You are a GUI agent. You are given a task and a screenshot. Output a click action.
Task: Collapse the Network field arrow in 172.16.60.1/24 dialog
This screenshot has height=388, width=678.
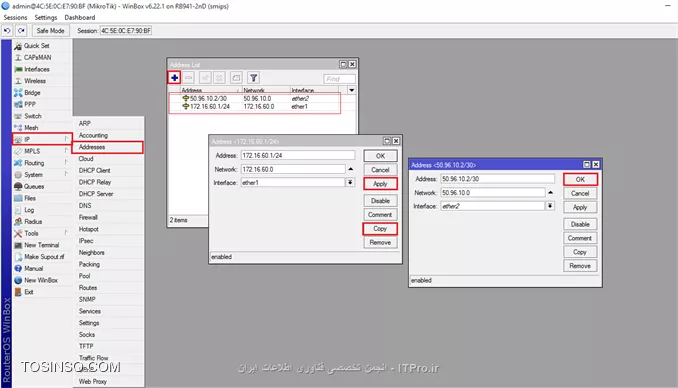tap(351, 169)
